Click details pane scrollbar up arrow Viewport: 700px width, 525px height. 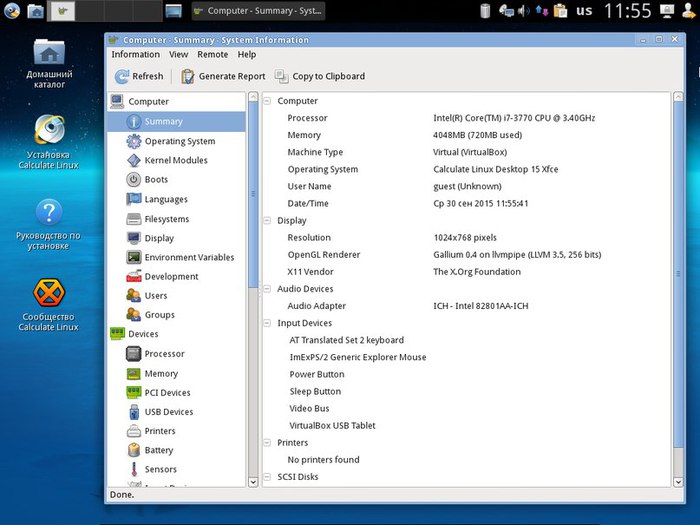pos(678,97)
